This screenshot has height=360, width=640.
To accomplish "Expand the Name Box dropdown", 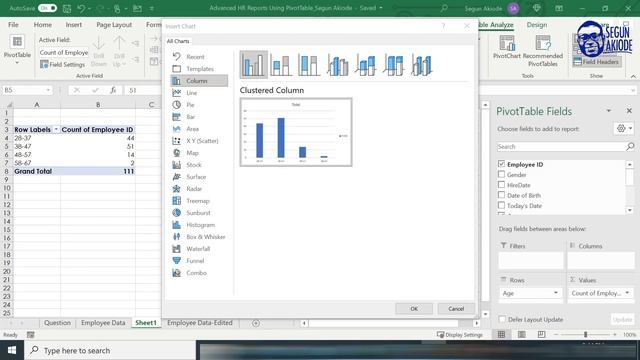I will 48,90.
